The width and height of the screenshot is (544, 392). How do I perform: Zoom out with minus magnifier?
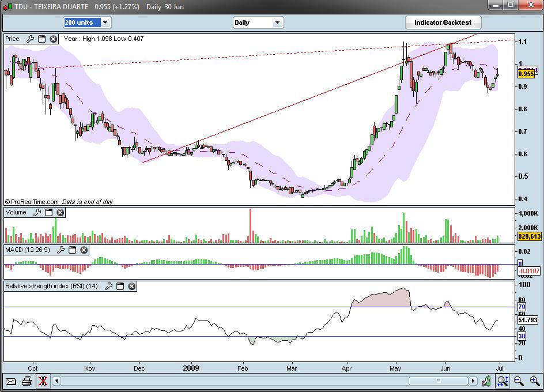click(x=519, y=381)
